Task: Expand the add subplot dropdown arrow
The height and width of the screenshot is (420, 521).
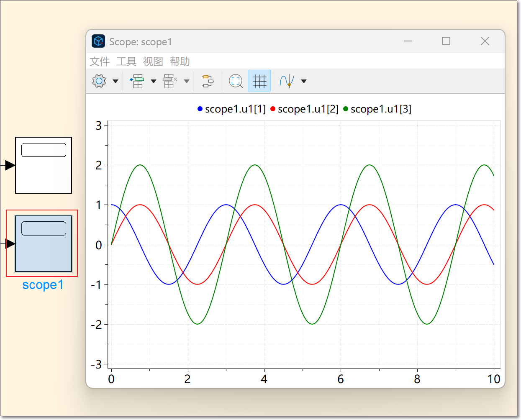Action: point(154,81)
